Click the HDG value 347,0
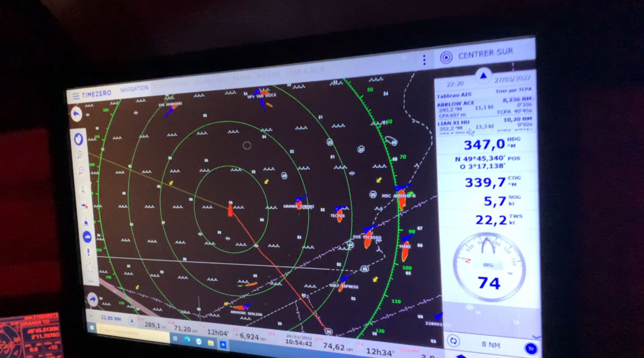This screenshot has width=644, height=358. (484, 145)
